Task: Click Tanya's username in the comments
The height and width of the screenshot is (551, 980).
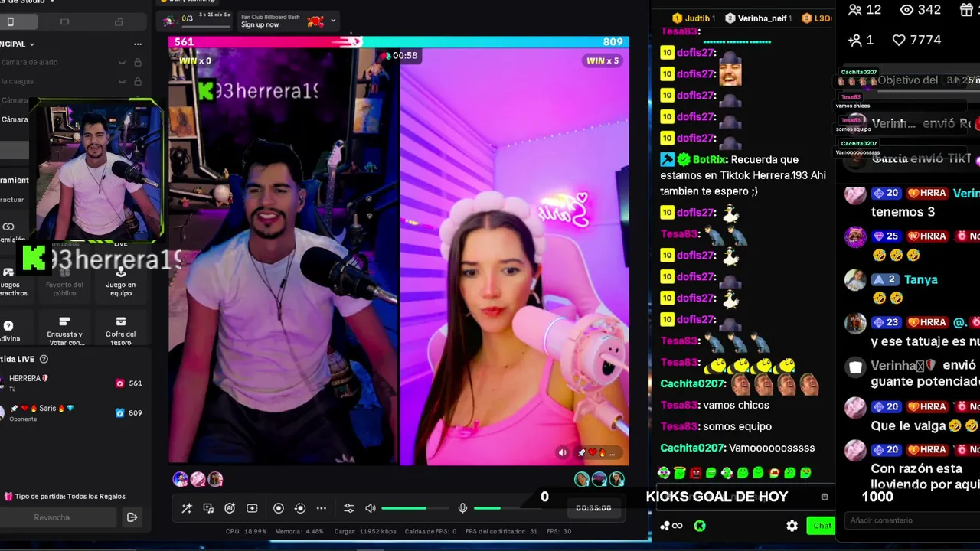Action: 921,280
